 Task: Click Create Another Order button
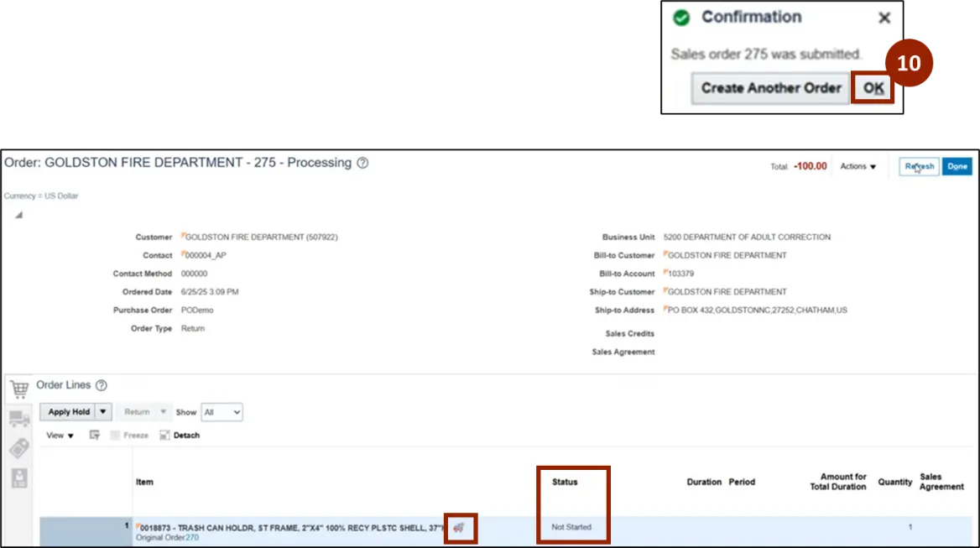coord(770,88)
